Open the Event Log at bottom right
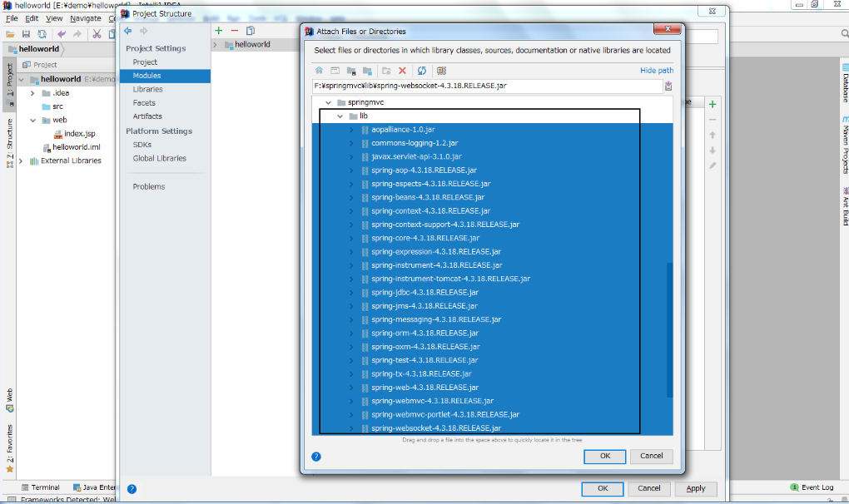The height and width of the screenshot is (504, 849). pyautogui.click(x=812, y=487)
